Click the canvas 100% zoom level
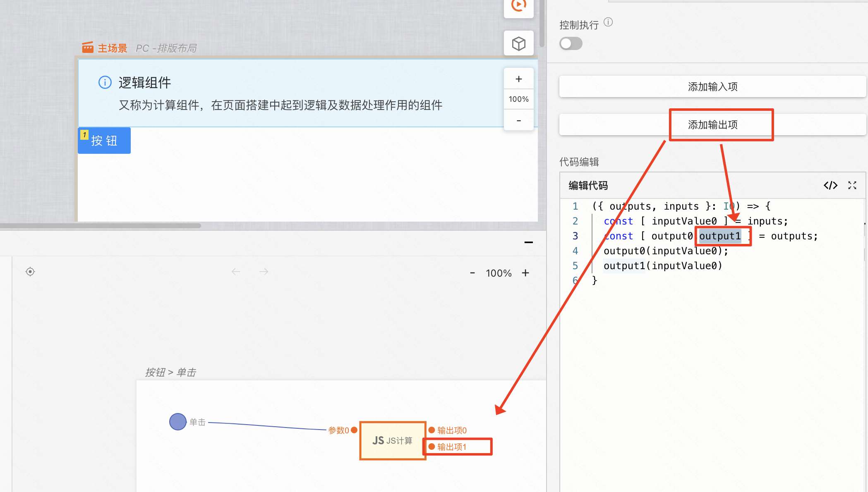868x492 pixels. pos(518,99)
